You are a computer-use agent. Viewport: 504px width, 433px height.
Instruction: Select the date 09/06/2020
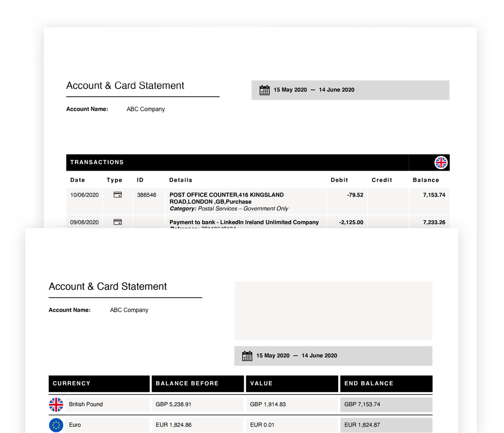click(84, 222)
